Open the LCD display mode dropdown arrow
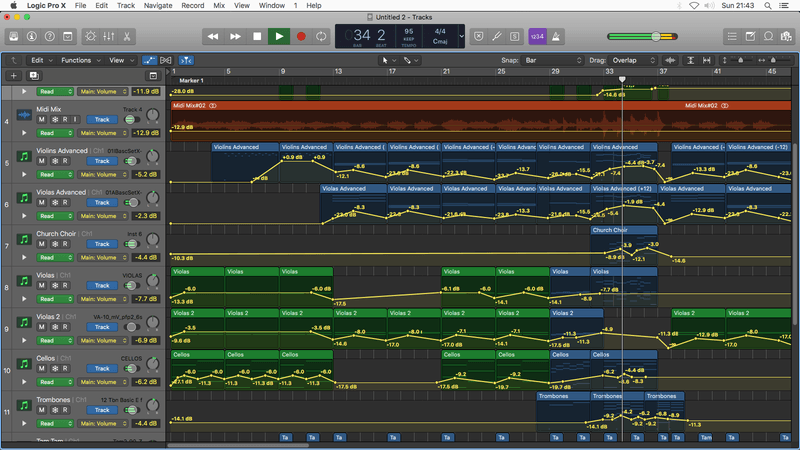Viewport: 800px width, 450px height. click(x=461, y=36)
